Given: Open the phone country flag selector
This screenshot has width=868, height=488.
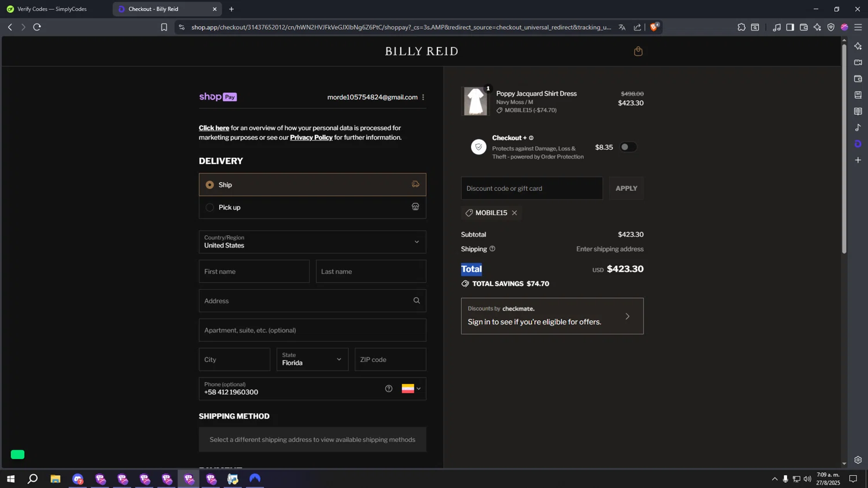Looking at the screenshot, I should tap(411, 389).
